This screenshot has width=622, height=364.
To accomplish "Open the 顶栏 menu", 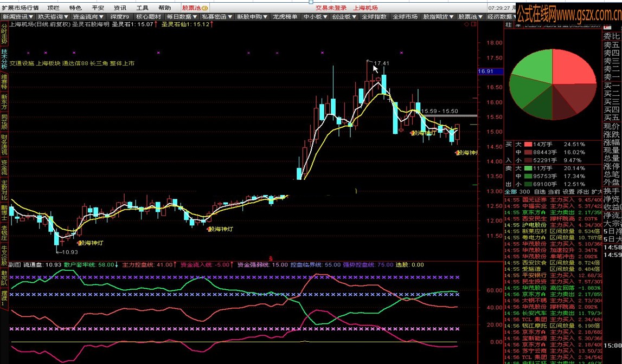I will tap(53, 8).
